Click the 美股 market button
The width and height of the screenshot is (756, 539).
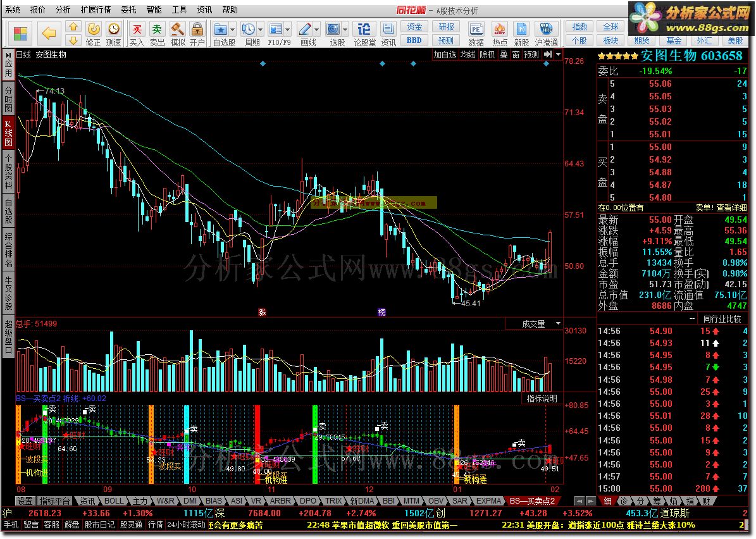point(735,40)
